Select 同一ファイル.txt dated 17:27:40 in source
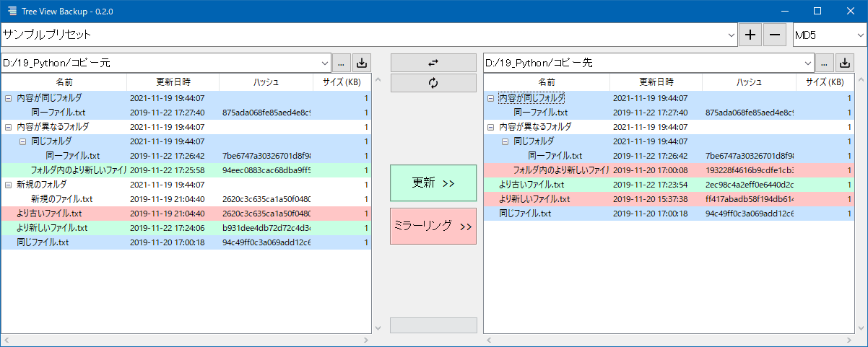Viewport: 868px width, 347px height. [186, 113]
